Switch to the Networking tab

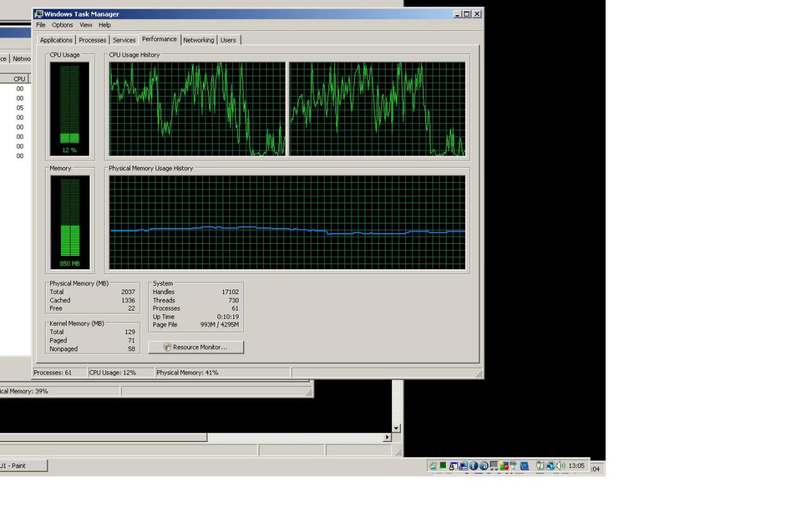coord(199,40)
